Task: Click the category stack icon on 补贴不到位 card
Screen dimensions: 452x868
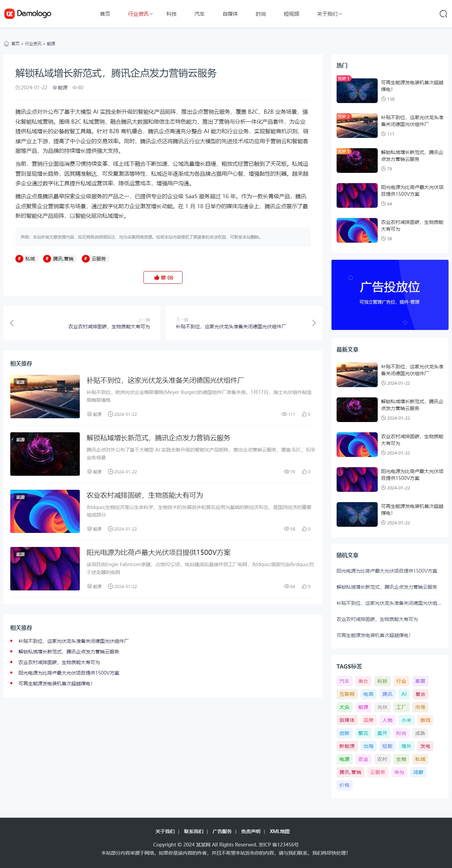Action: [x=89, y=414]
